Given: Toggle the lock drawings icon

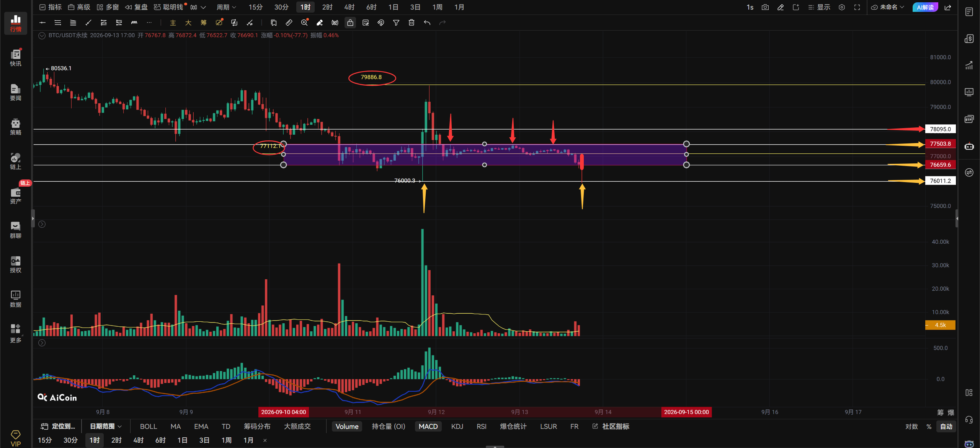Looking at the screenshot, I should click(350, 23).
